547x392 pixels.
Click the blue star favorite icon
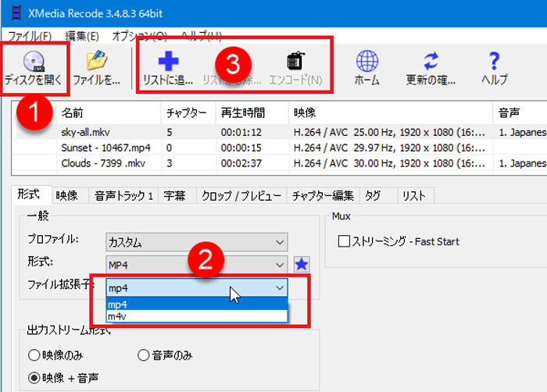(x=302, y=264)
